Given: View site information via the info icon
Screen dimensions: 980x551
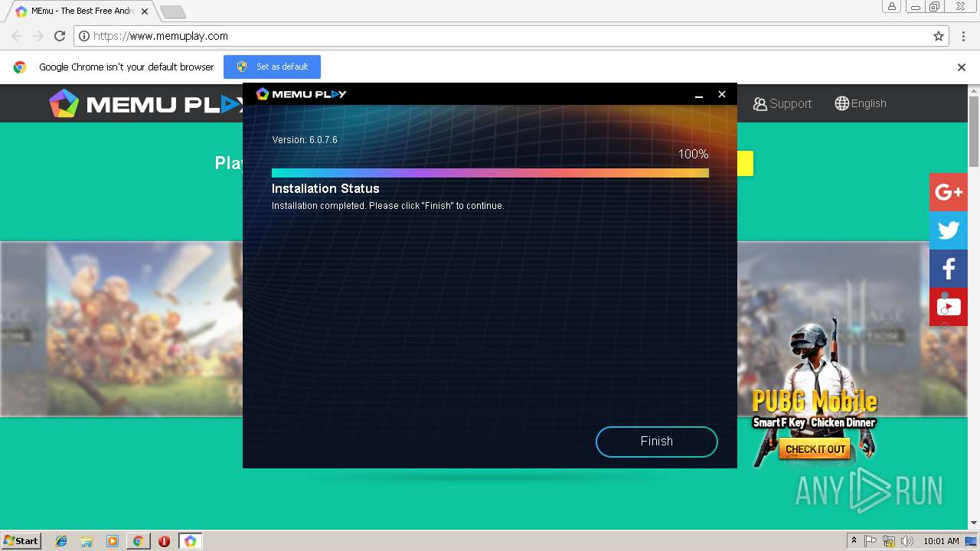Looking at the screenshot, I should [x=85, y=36].
